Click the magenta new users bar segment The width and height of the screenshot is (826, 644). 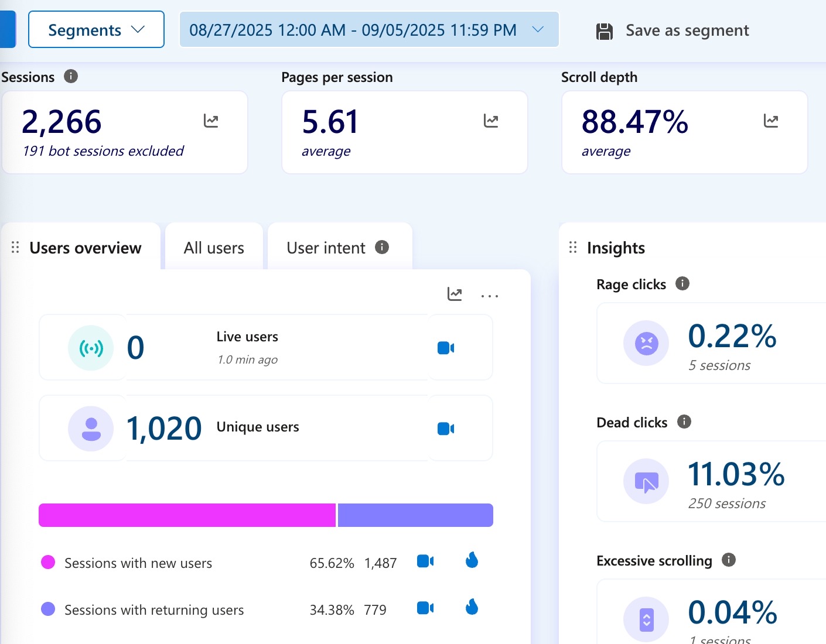(x=187, y=515)
